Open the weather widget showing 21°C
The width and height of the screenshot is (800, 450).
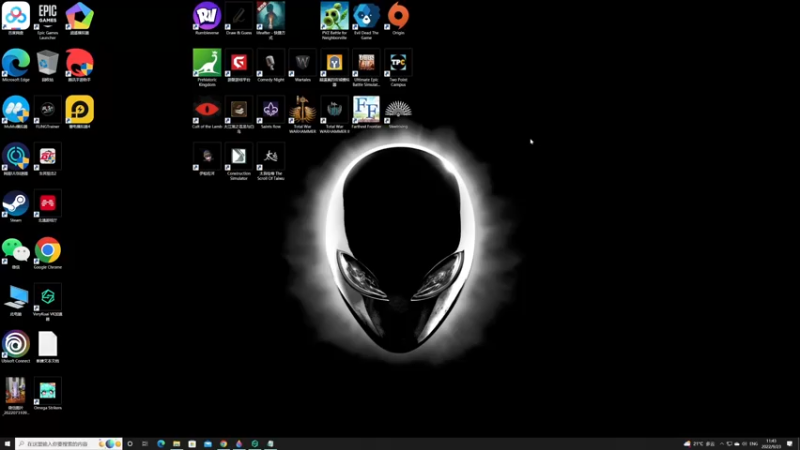click(x=699, y=444)
